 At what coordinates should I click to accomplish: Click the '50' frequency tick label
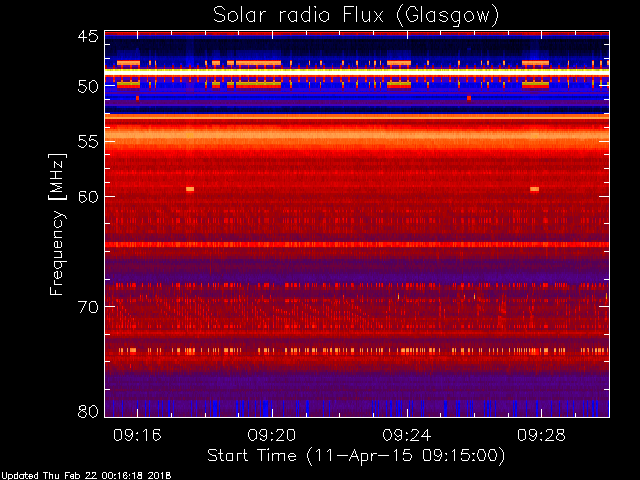coord(88,86)
